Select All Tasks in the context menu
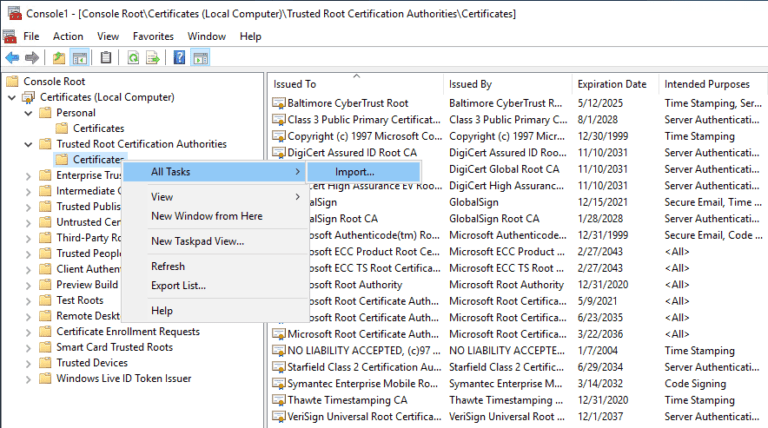 pyautogui.click(x=215, y=172)
